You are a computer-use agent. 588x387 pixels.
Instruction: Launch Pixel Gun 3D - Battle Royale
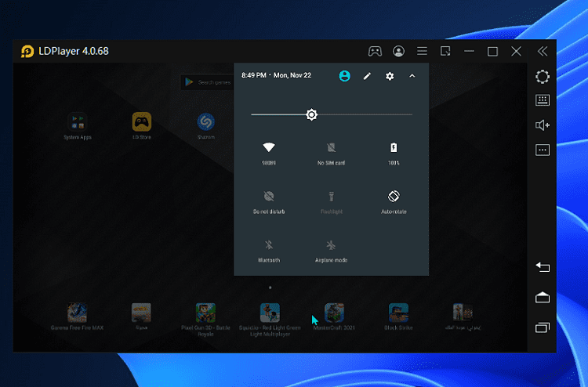pyautogui.click(x=205, y=320)
